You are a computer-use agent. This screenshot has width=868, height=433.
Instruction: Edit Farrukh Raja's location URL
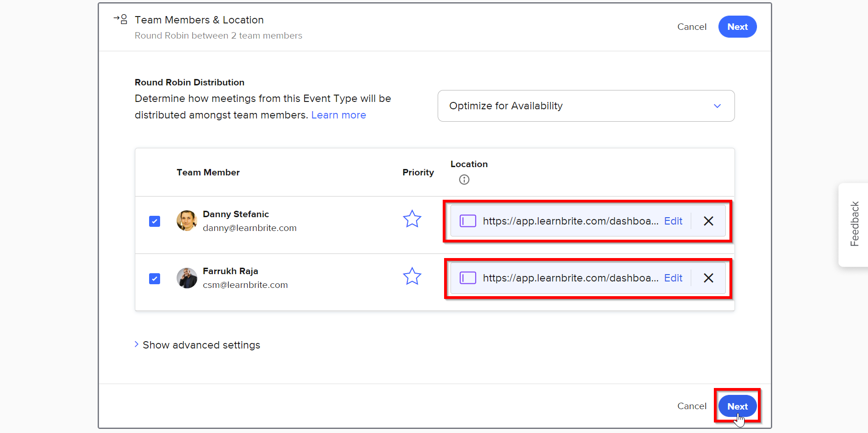coord(673,278)
